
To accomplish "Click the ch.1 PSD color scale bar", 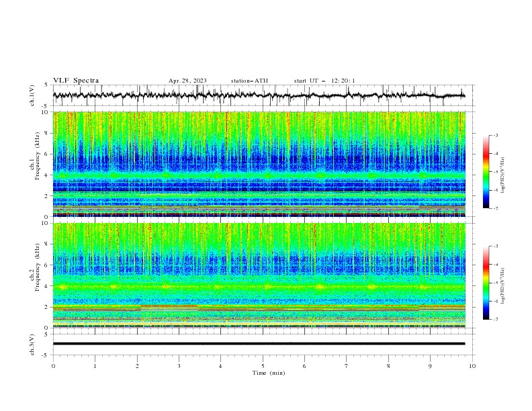I will [486, 172].
